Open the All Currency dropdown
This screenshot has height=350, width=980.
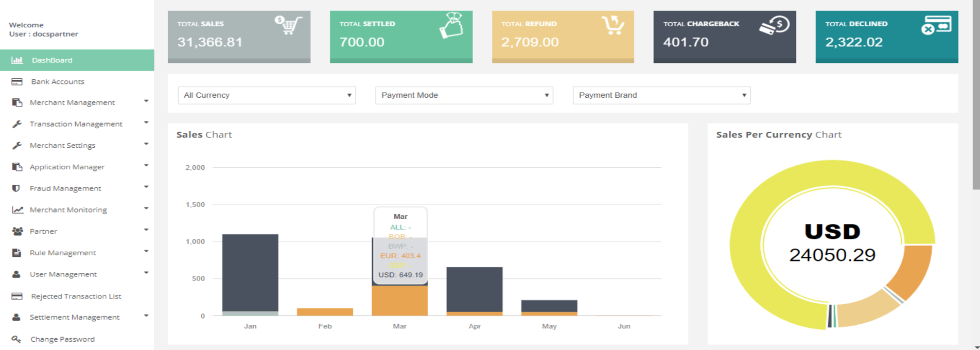coord(267,95)
